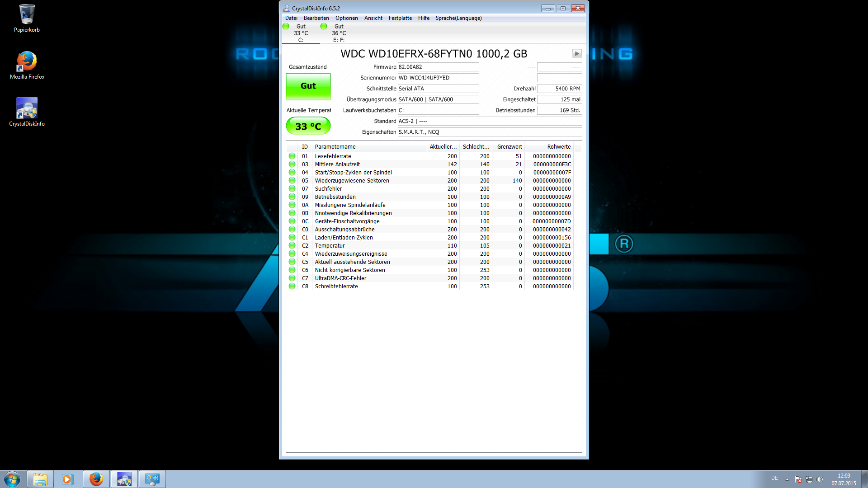Viewport: 868px width, 488px height.
Task: Click the Windows Start button
Action: [x=12, y=479]
